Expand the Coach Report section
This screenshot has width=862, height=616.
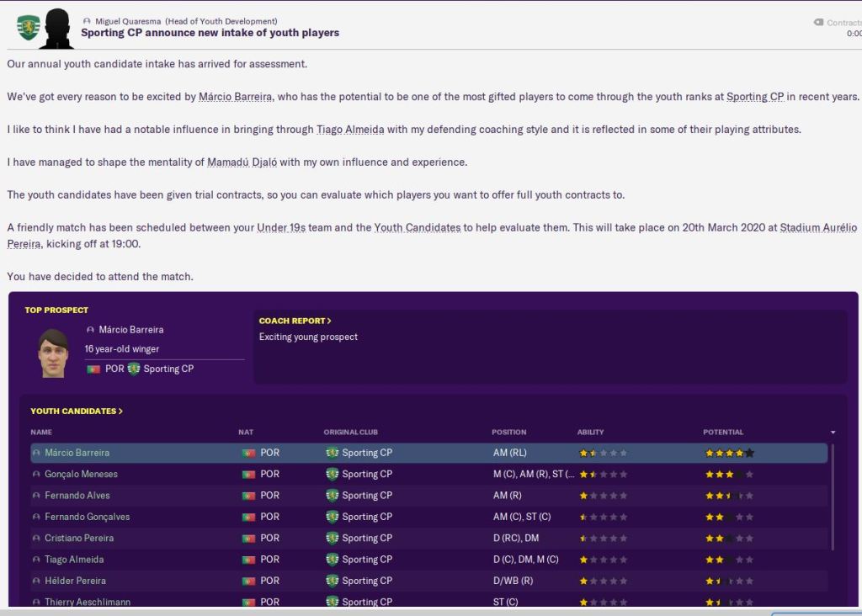295,321
